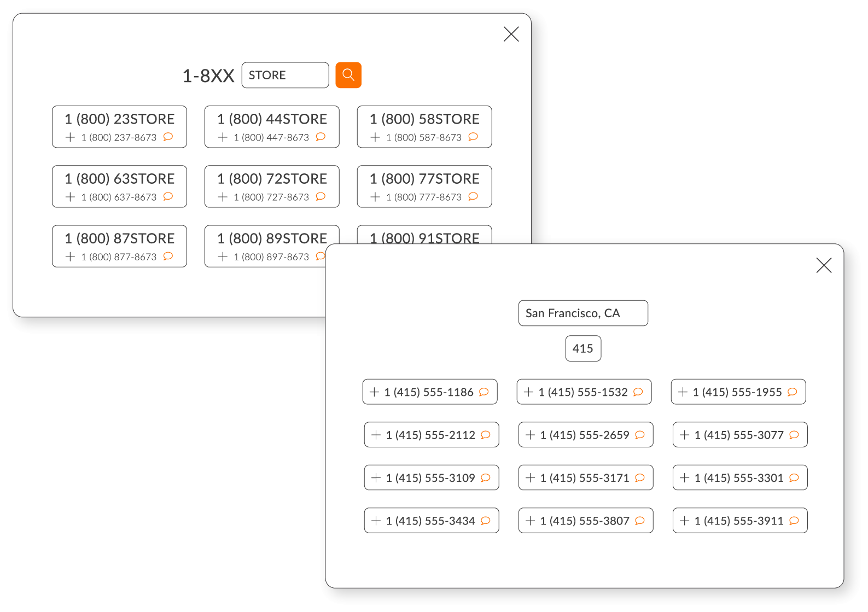
Task: Select number 1 (415) 555-3434
Action: (x=430, y=521)
